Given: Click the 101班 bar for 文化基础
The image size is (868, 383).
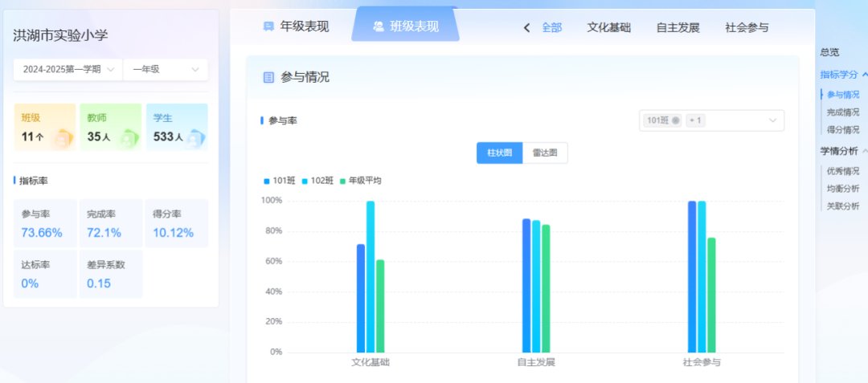Looking at the screenshot, I should point(361,299).
